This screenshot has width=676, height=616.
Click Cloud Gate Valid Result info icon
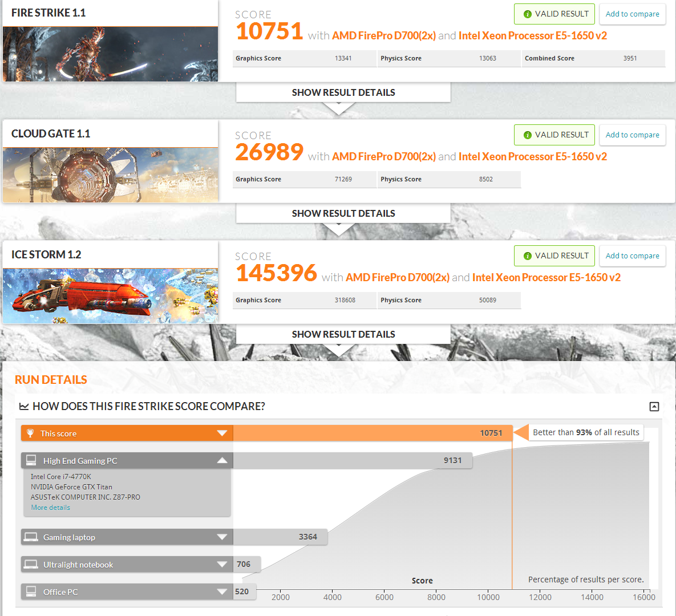(x=527, y=135)
